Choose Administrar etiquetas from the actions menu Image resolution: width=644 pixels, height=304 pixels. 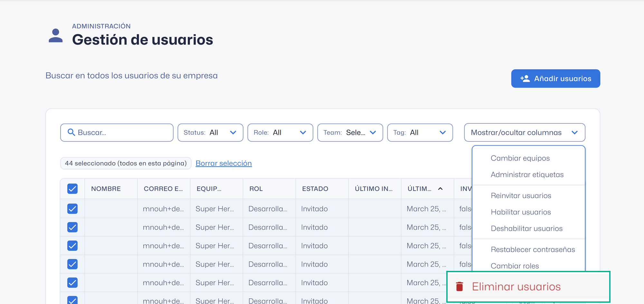coord(527,175)
